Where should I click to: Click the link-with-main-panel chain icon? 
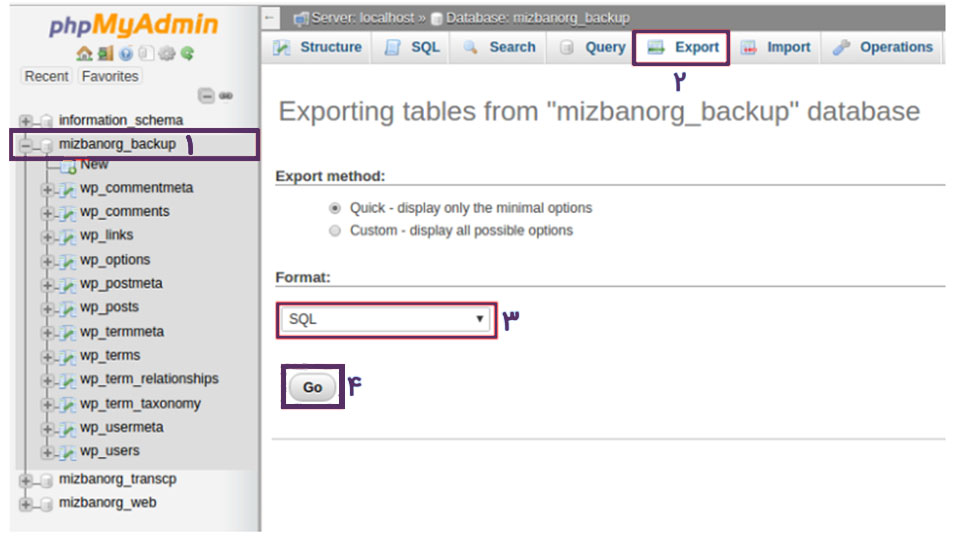point(226,96)
